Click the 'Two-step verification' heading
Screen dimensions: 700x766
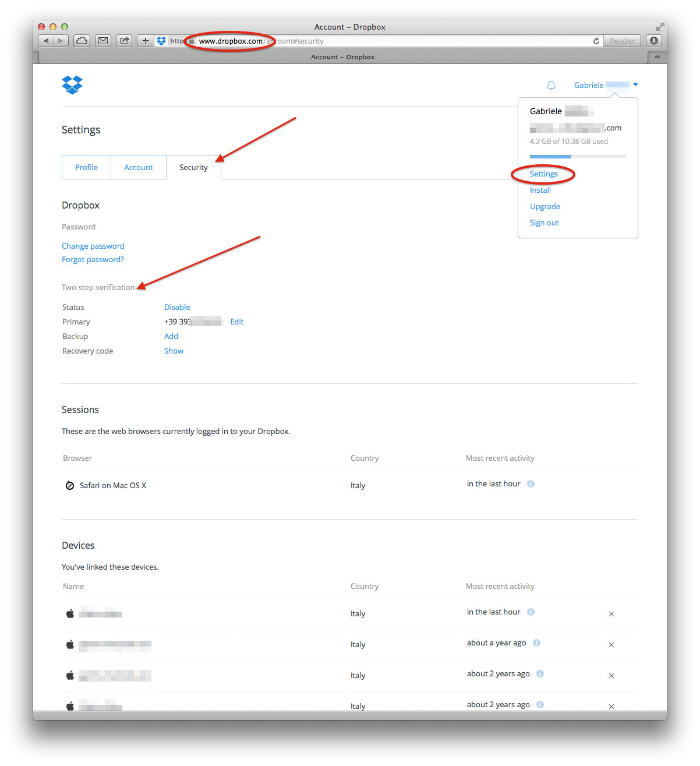98,287
